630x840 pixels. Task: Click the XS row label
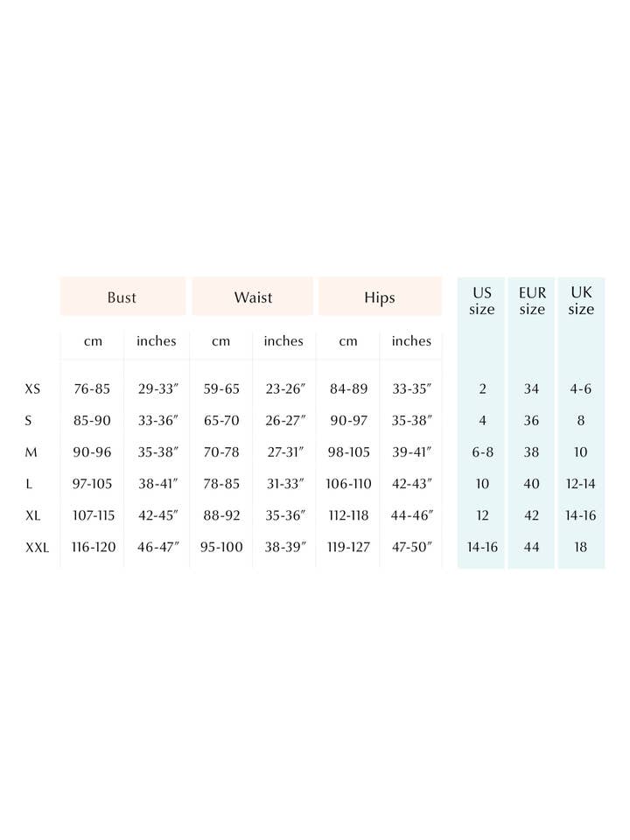[x=33, y=388]
